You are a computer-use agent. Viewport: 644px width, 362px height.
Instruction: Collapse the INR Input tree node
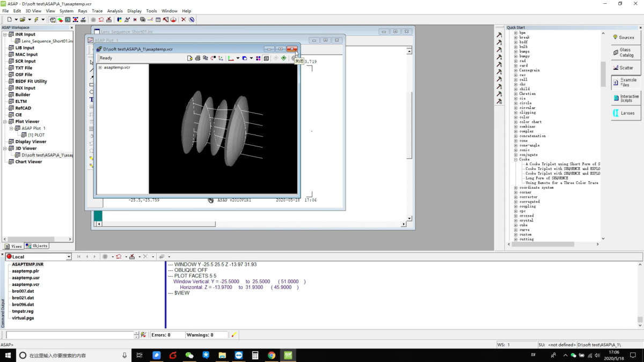click(x=5, y=34)
